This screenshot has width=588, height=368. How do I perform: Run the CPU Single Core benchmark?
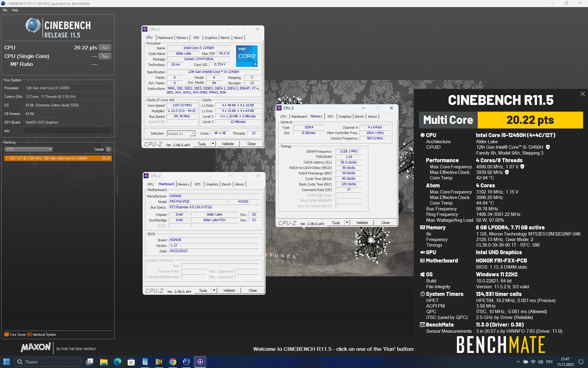click(105, 56)
